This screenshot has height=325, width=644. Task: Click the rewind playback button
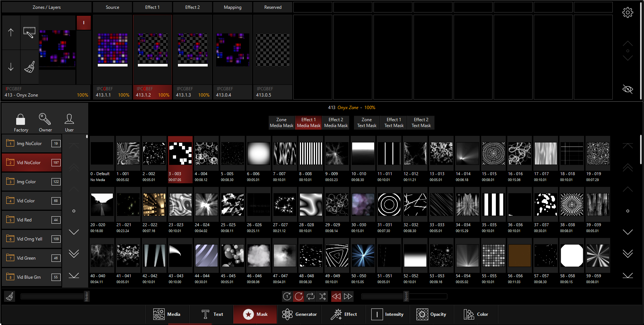click(x=336, y=296)
